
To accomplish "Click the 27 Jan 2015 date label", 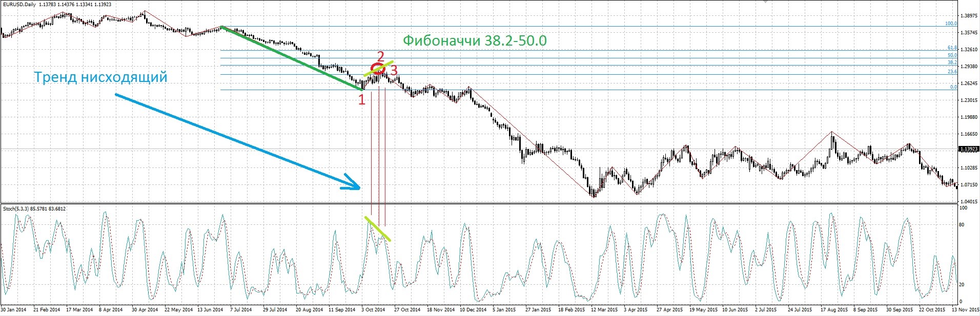I will 539,310.
